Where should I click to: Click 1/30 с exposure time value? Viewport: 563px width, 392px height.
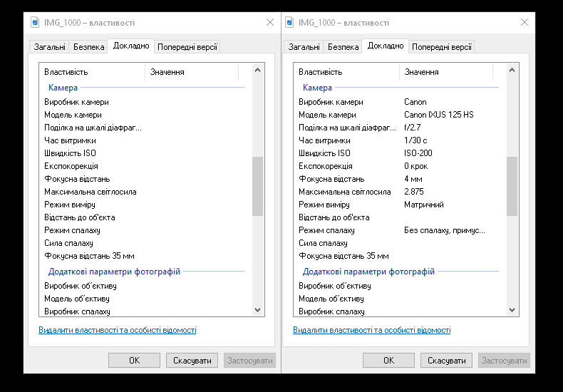click(x=415, y=140)
